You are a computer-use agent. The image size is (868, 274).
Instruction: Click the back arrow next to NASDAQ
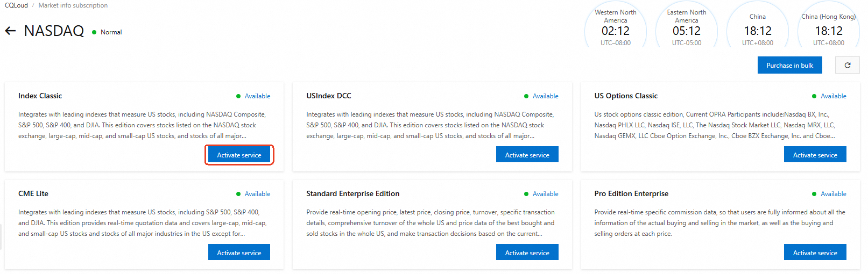pyautogui.click(x=10, y=31)
